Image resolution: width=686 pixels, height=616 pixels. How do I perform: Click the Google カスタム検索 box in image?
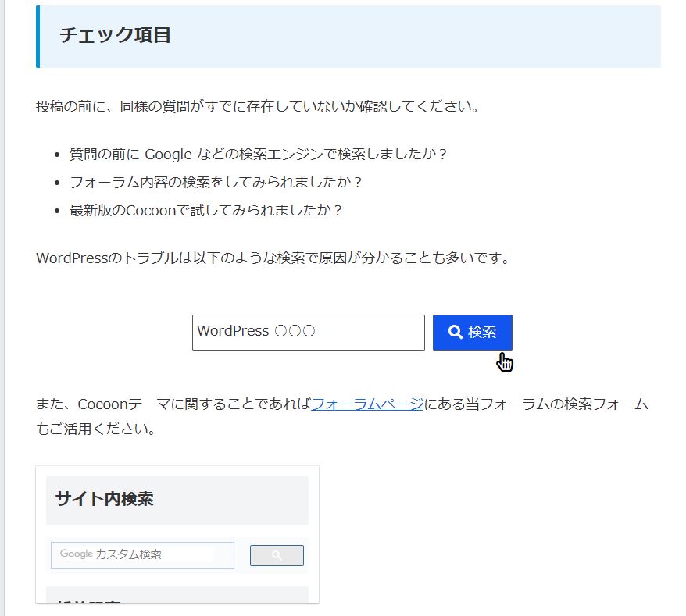point(142,555)
